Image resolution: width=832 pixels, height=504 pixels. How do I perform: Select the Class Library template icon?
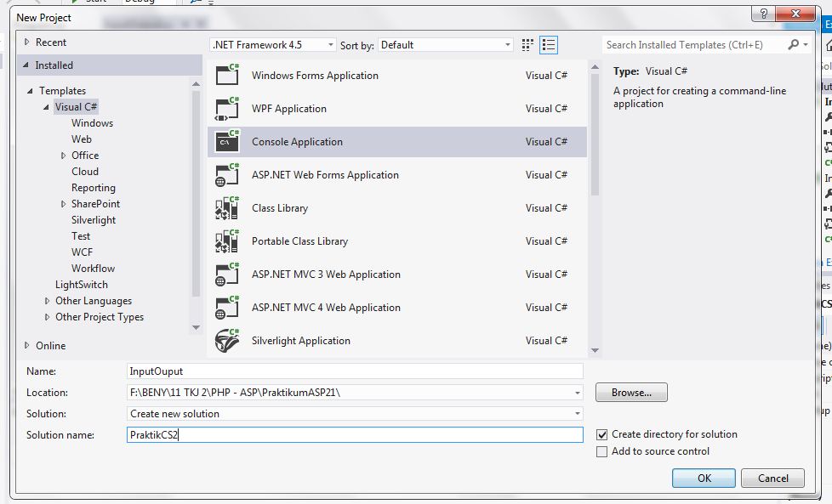(228, 207)
